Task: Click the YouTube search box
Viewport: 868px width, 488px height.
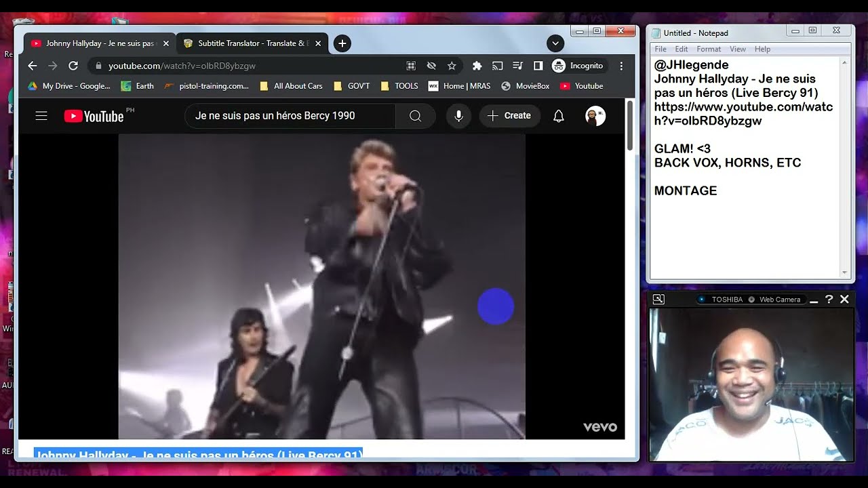Action: [290, 116]
